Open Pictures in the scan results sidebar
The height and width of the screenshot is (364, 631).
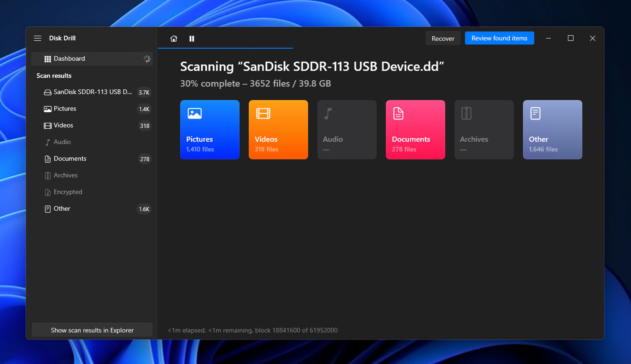coord(92,109)
